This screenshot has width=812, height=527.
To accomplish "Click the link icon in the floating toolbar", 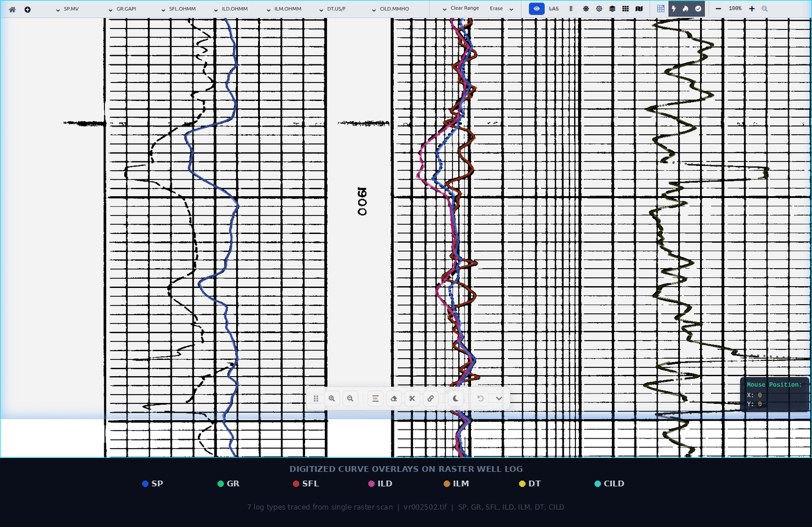I will click(431, 398).
